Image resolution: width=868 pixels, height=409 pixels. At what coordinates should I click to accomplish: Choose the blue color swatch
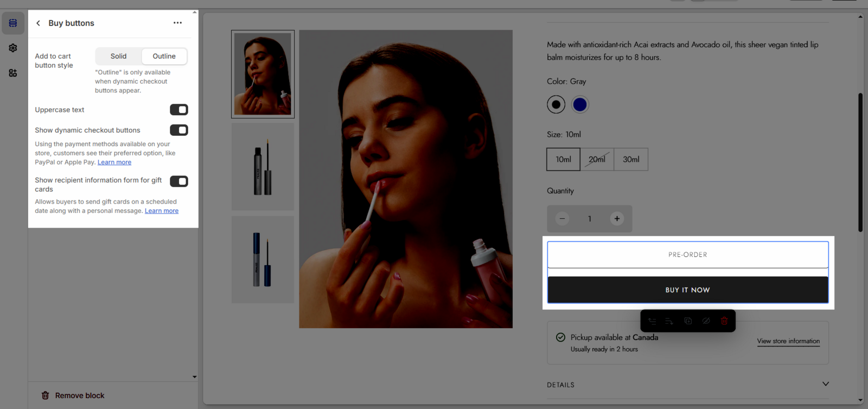(x=580, y=104)
